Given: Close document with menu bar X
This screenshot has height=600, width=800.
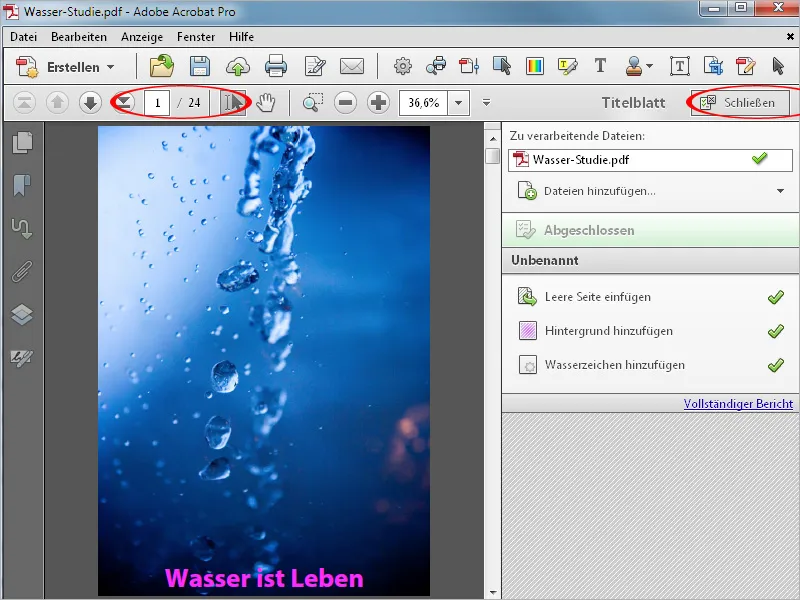Looking at the screenshot, I should click(790, 37).
